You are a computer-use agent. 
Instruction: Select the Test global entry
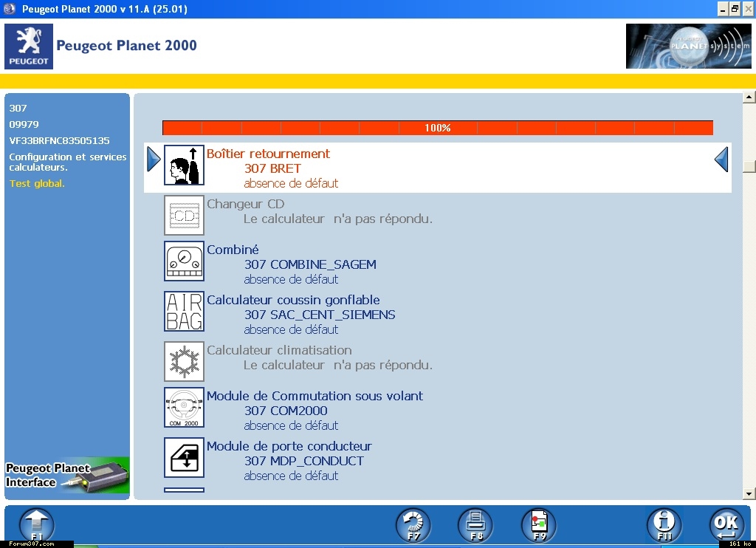tap(37, 183)
